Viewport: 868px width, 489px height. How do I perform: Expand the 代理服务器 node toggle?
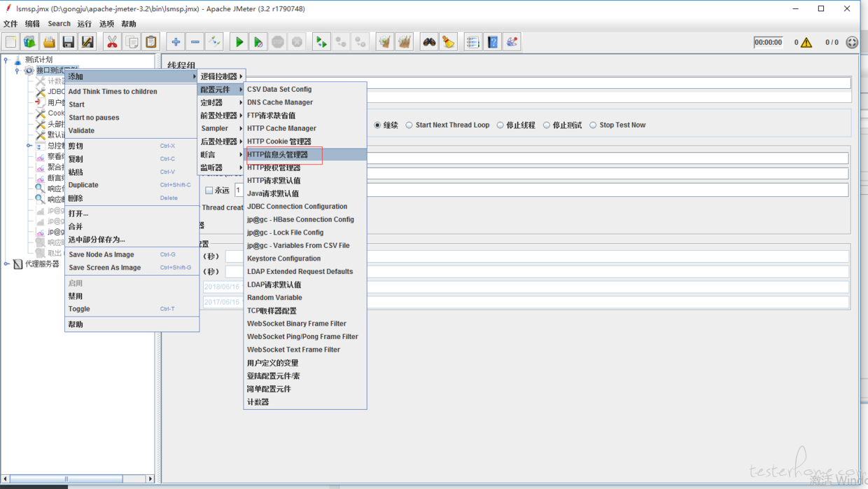click(6, 264)
